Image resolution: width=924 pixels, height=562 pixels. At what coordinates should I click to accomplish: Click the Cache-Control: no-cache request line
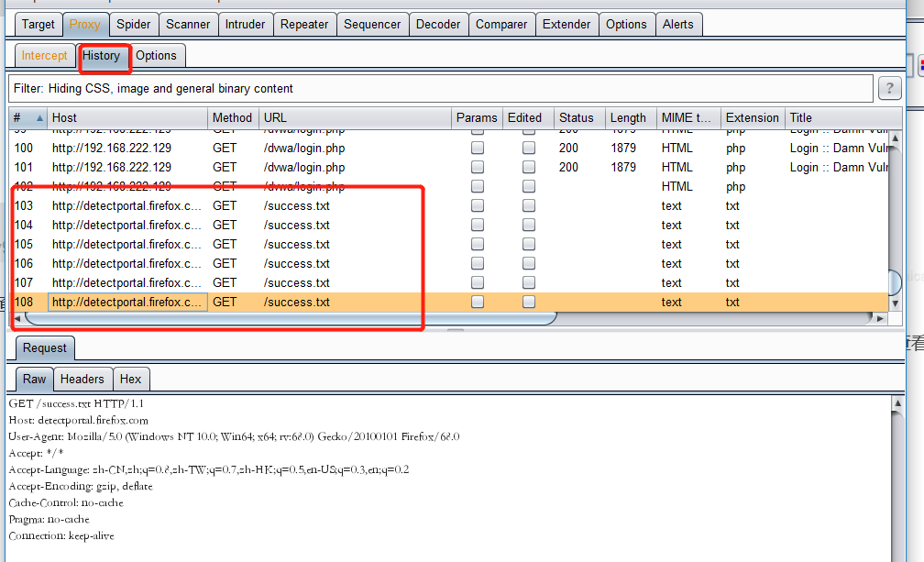[x=66, y=502]
